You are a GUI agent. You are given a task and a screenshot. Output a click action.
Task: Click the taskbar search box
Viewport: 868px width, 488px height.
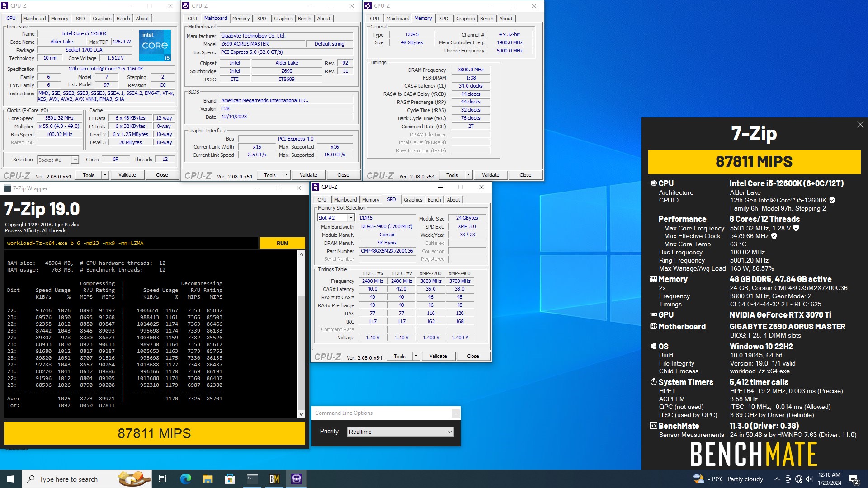86,479
